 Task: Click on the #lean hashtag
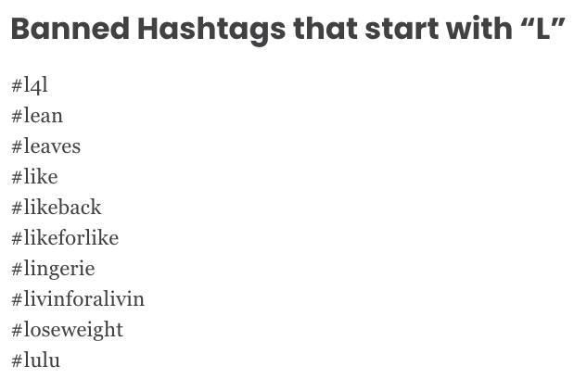point(37,116)
